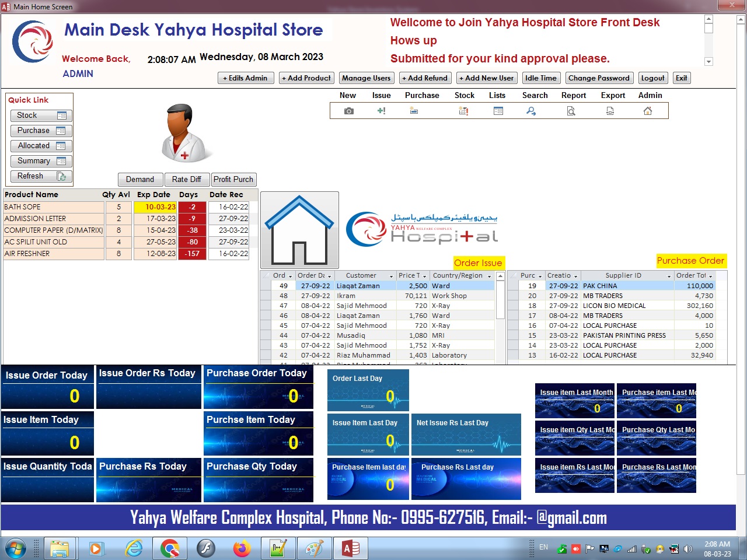Click the Net Issue Rs Last Day tile

point(466,435)
